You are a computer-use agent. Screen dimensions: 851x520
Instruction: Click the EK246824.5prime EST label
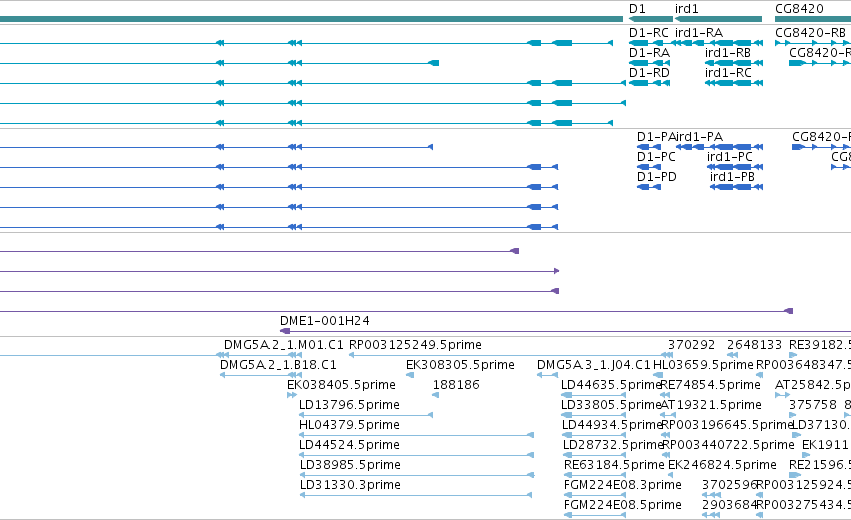click(722, 465)
